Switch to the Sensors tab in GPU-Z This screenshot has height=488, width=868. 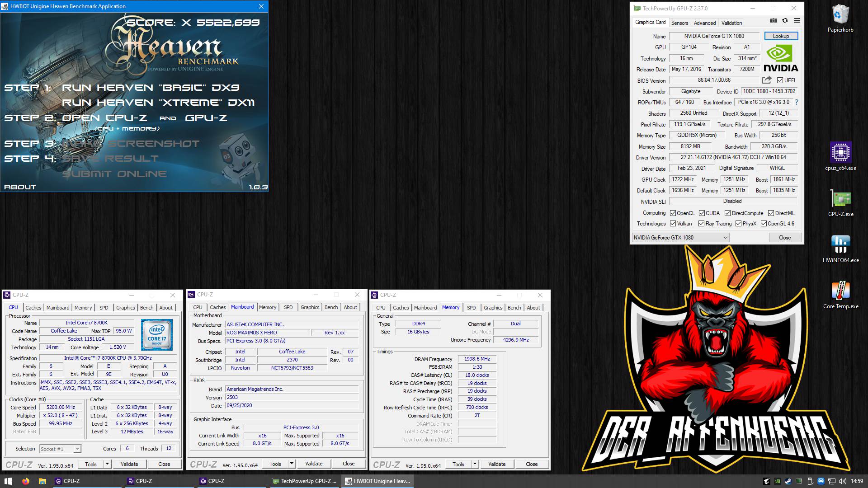click(679, 23)
